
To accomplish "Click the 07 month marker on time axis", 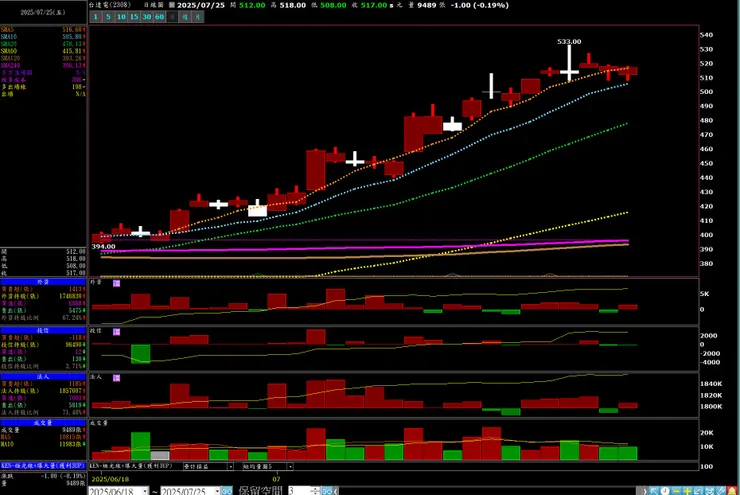I will coord(276,478).
